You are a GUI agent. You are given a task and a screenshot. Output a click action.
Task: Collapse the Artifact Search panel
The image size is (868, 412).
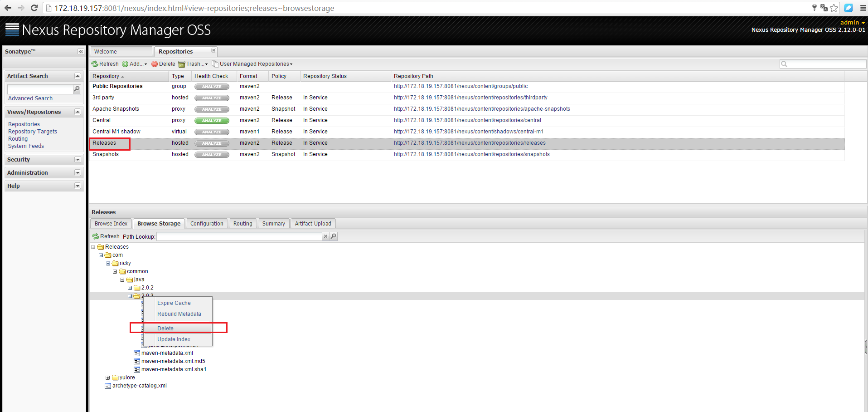(x=78, y=76)
